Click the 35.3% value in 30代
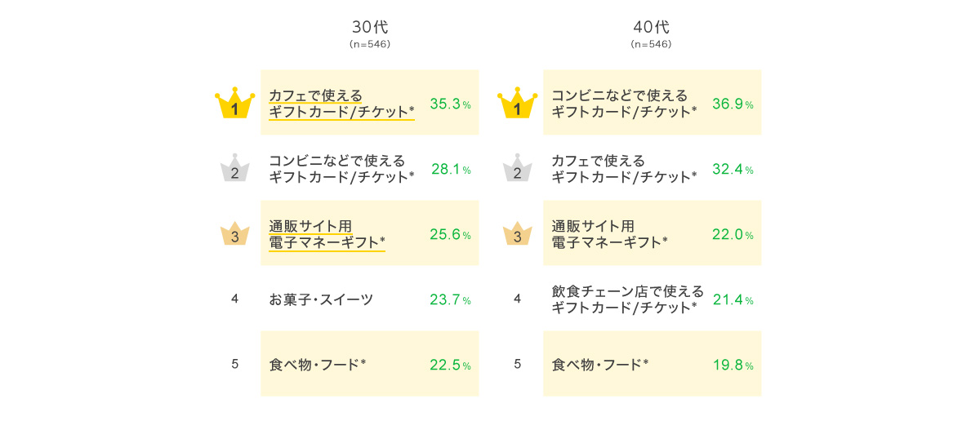 [450, 104]
